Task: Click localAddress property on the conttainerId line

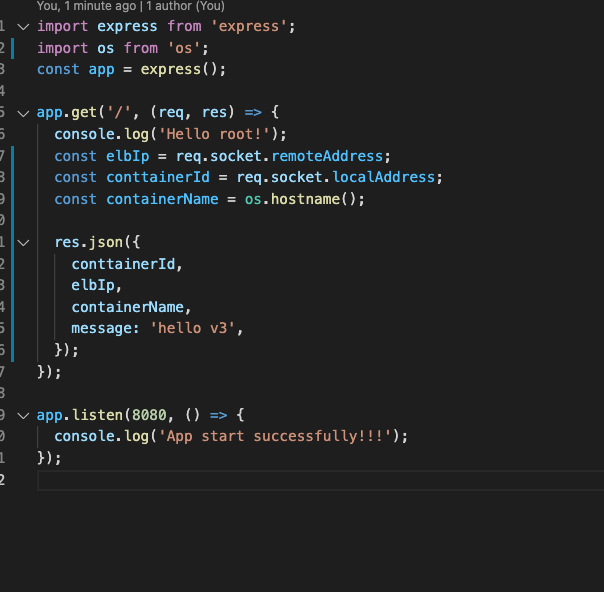Action: (x=383, y=177)
